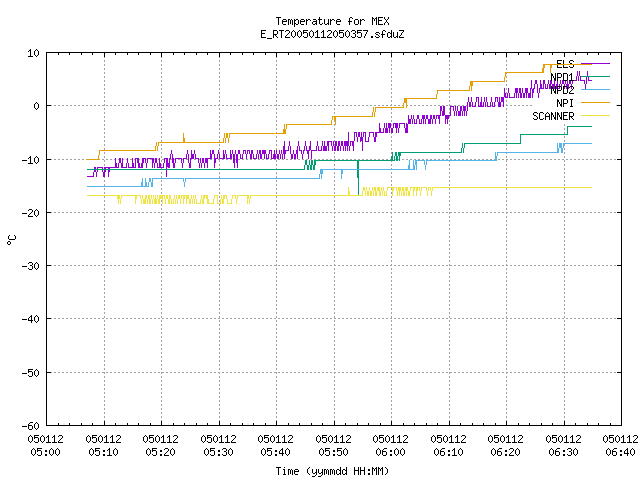
Task: Click the purple ELS legend line sample
Action: [595, 64]
